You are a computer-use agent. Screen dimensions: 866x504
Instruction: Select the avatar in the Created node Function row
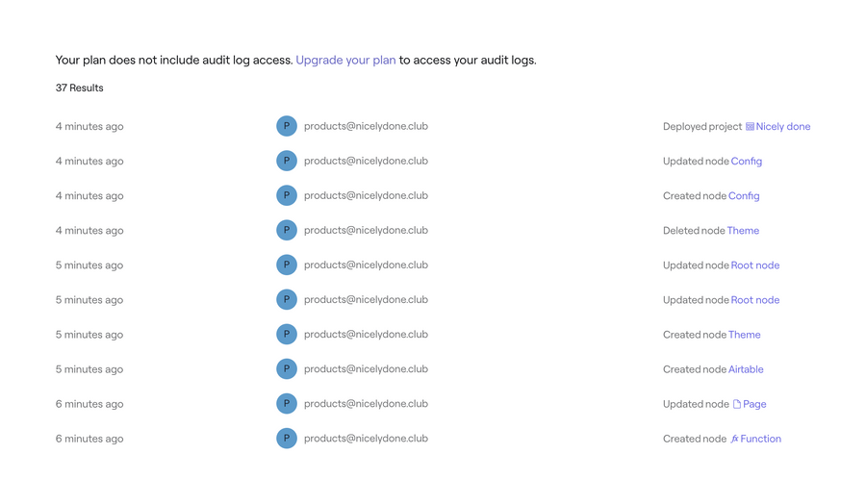pyautogui.click(x=287, y=439)
